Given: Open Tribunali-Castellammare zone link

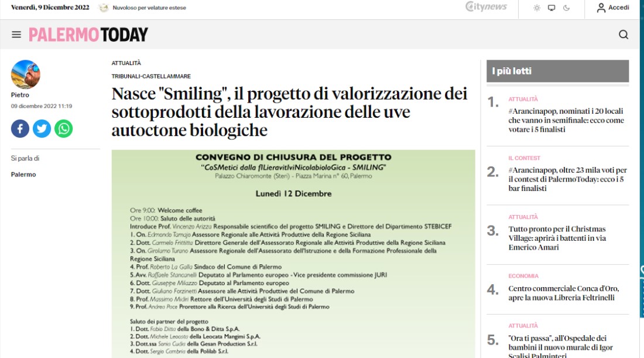Looking at the screenshot, I should coord(151,76).
